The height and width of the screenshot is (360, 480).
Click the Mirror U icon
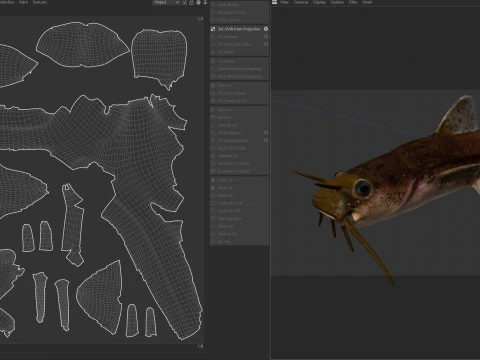(x=213, y=110)
